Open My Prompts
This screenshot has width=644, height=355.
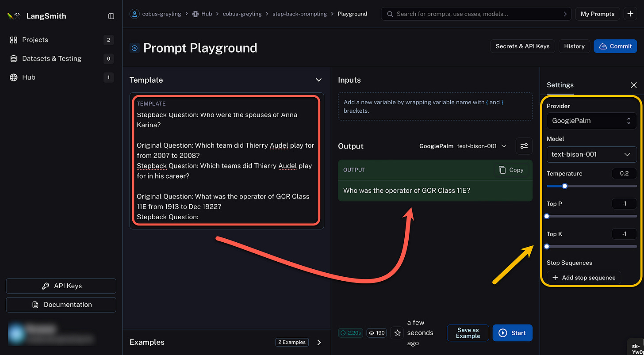[x=598, y=14]
